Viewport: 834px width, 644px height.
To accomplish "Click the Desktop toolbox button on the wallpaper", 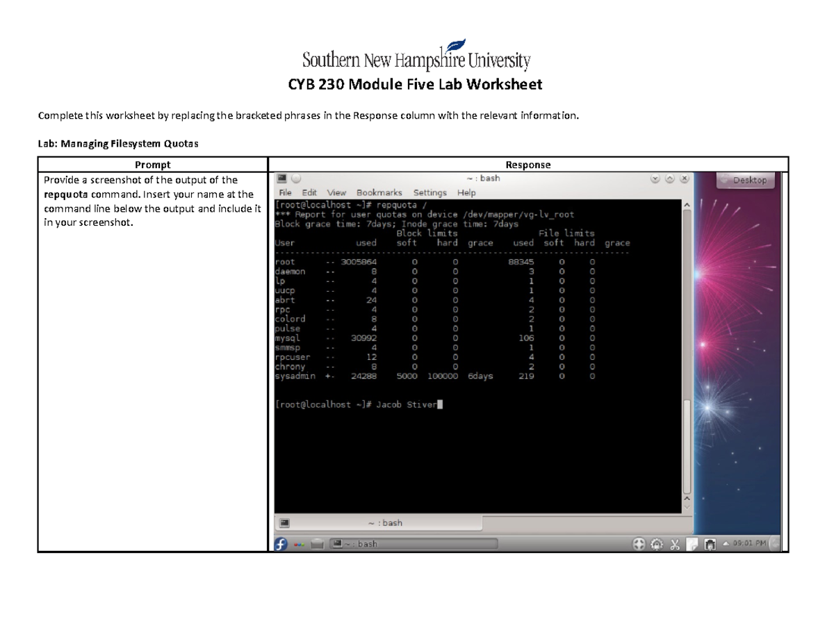I will click(x=744, y=179).
